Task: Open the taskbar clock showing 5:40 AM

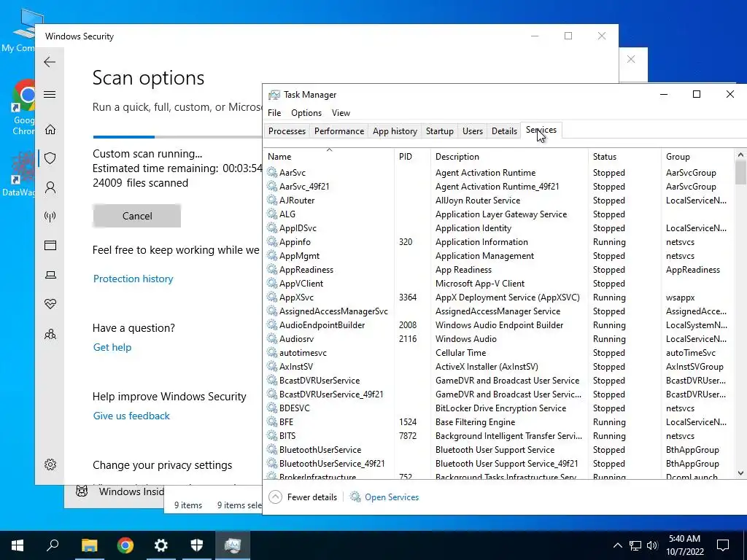Action: [x=684, y=545]
